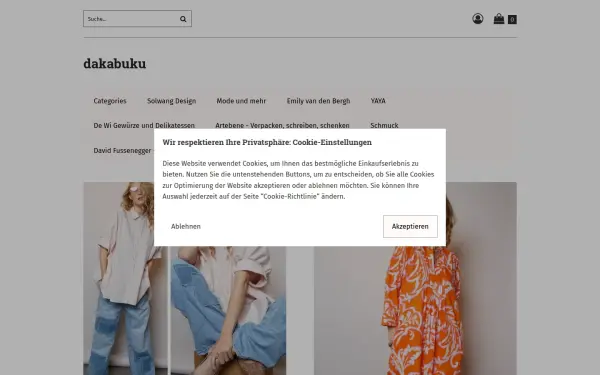Open De Wi Gewürze und Delikatessen
Screen dimensions: 600x375
[x=144, y=126]
